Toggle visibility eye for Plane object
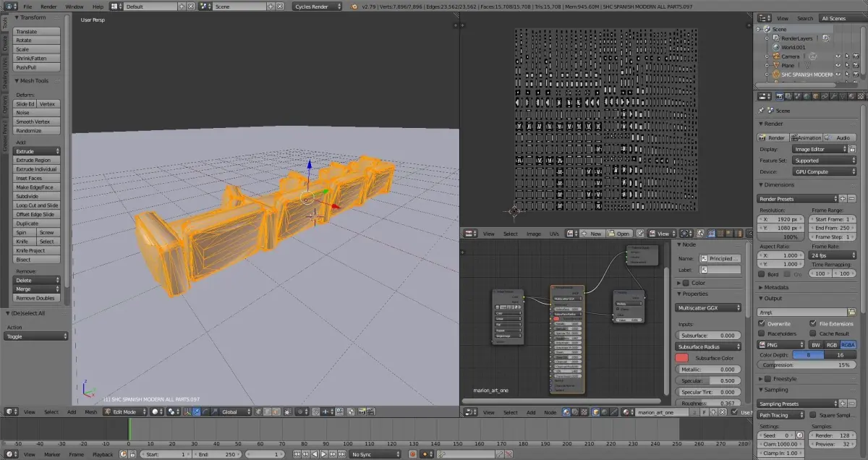The height and width of the screenshot is (460, 868). [838, 65]
